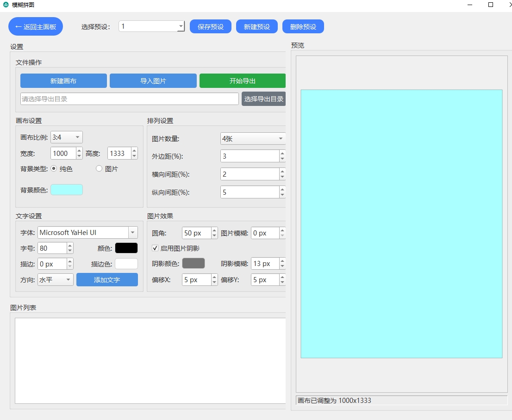Click the empty 图片列表 list area
Screen dimensions: 512x420
click(150, 361)
